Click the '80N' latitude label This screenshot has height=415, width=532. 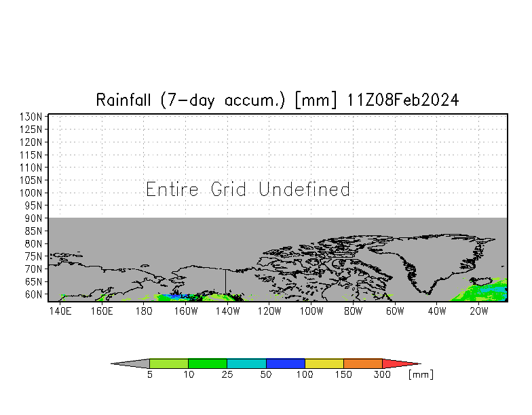(x=33, y=244)
